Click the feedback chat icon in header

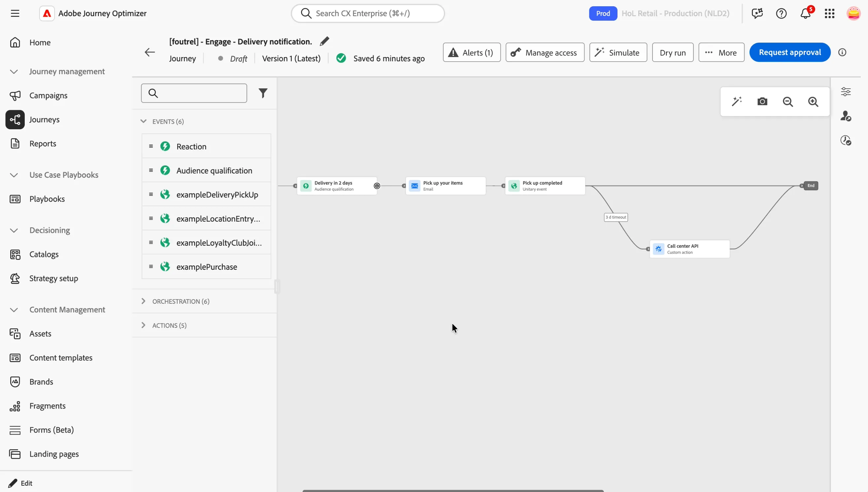click(x=757, y=14)
